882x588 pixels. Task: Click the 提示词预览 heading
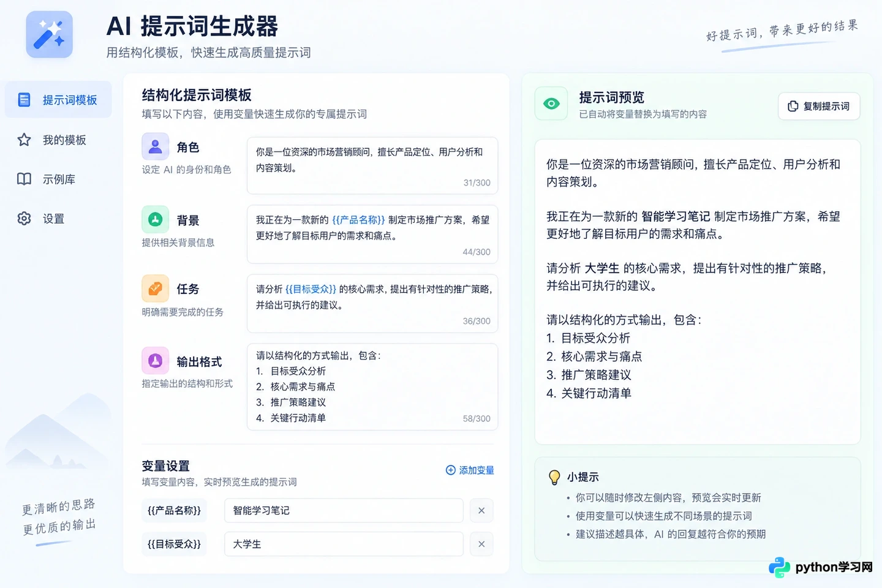point(612,97)
